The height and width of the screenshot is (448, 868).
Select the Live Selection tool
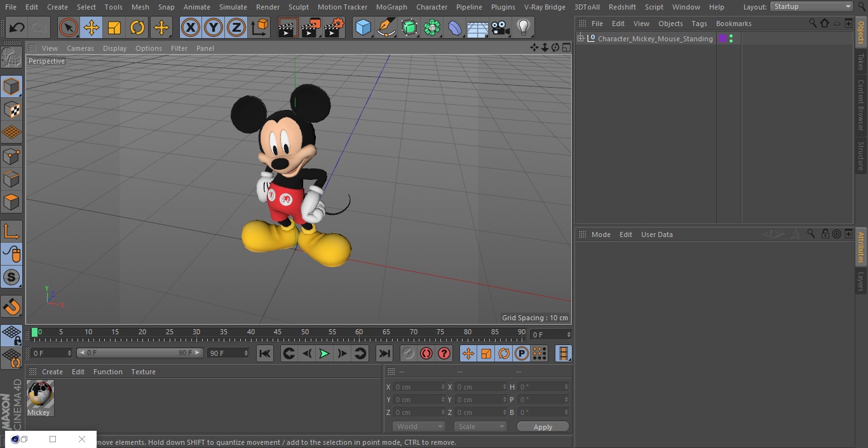coord(69,27)
